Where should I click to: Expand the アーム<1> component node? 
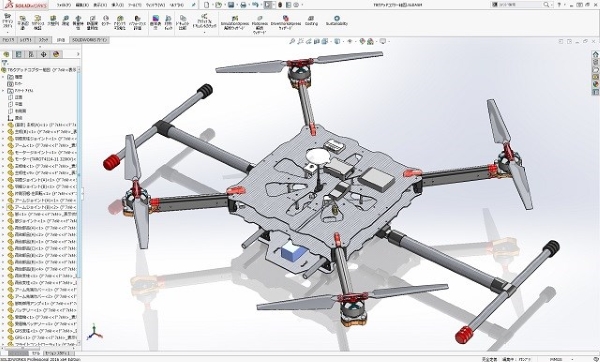point(3,145)
